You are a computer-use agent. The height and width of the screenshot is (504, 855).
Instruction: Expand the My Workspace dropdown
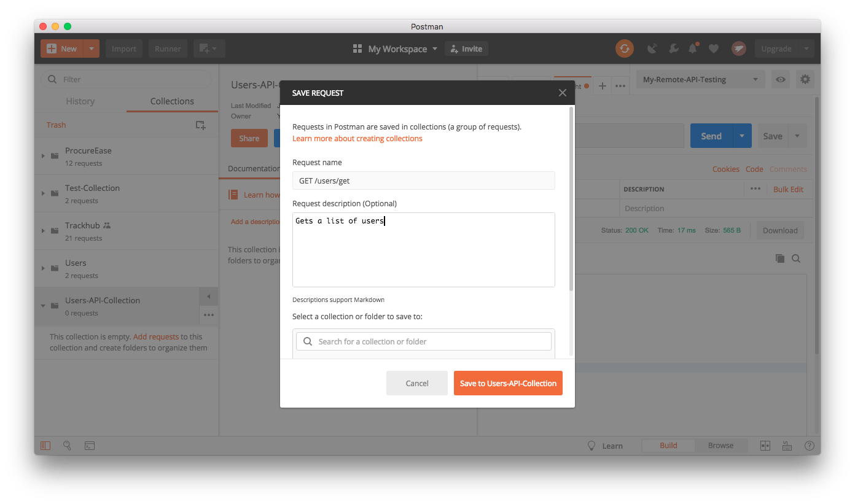point(435,48)
